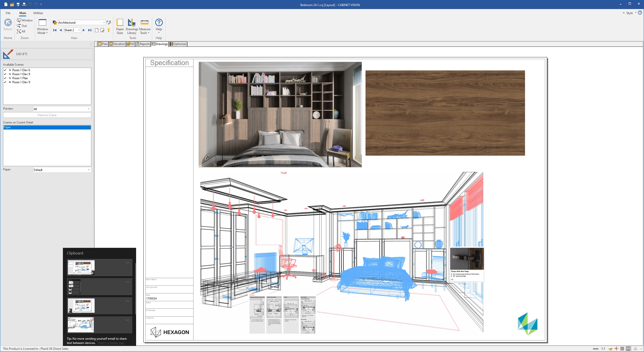Uncheck the Room 1 Elev 6 scene
This screenshot has width=644, height=352.
point(5,70)
